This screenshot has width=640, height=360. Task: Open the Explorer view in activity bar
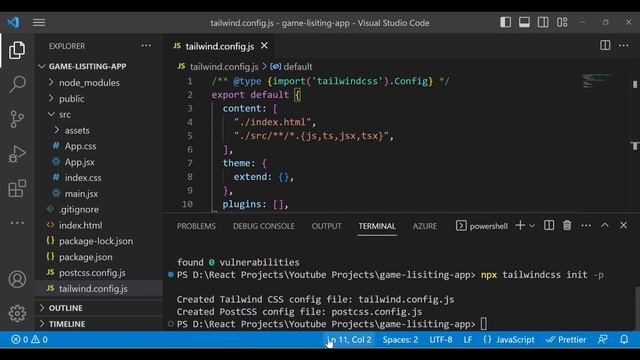click(17, 50)
